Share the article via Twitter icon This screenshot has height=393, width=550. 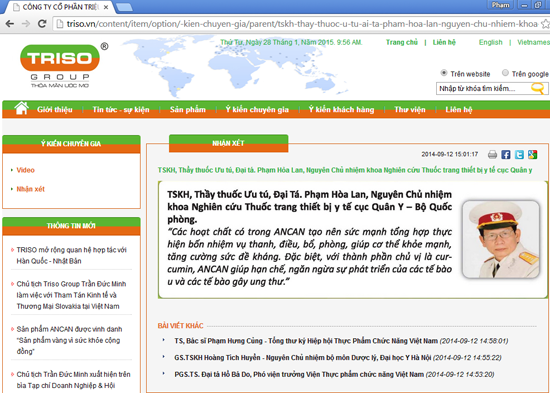tap(519, 154)
